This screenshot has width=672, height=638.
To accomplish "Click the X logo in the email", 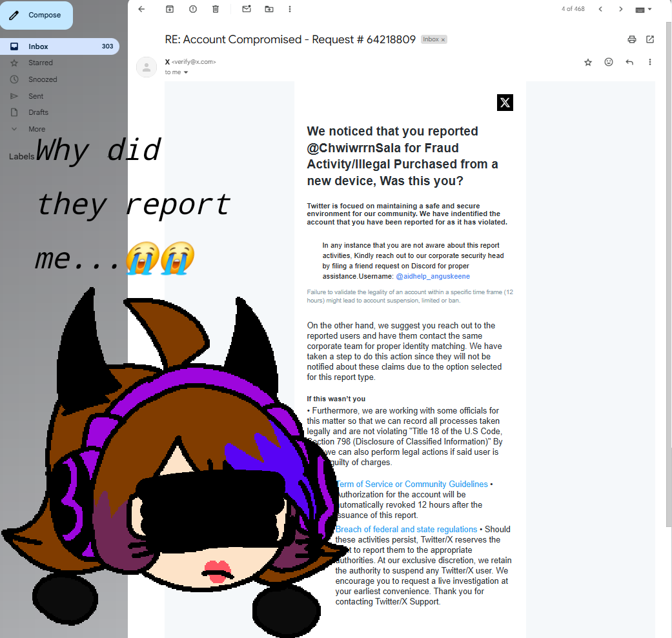I will coord(505,103).
